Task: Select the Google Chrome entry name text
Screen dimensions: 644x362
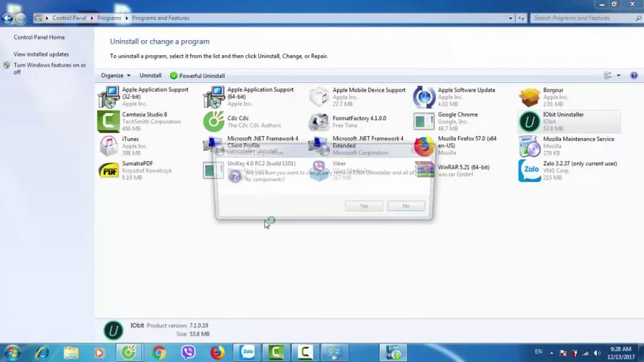Action: [x=458, y=114]
